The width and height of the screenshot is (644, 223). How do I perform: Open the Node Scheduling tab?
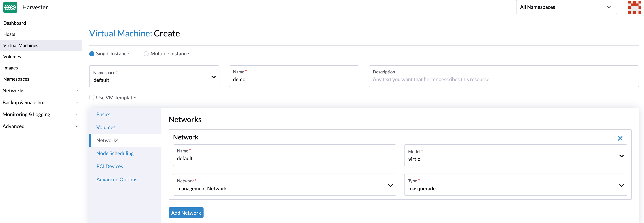(115, 153)
